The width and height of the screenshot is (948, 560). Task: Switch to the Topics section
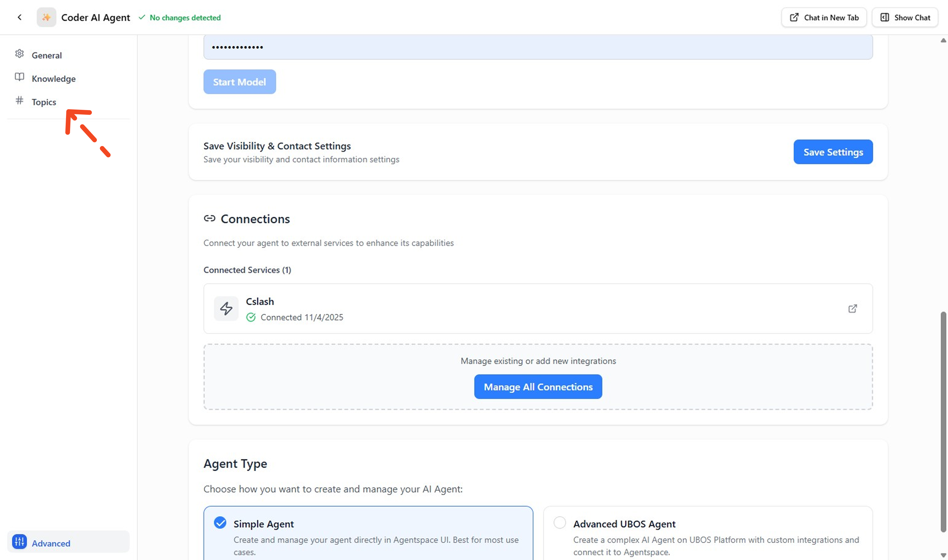[x=44, y=102]
